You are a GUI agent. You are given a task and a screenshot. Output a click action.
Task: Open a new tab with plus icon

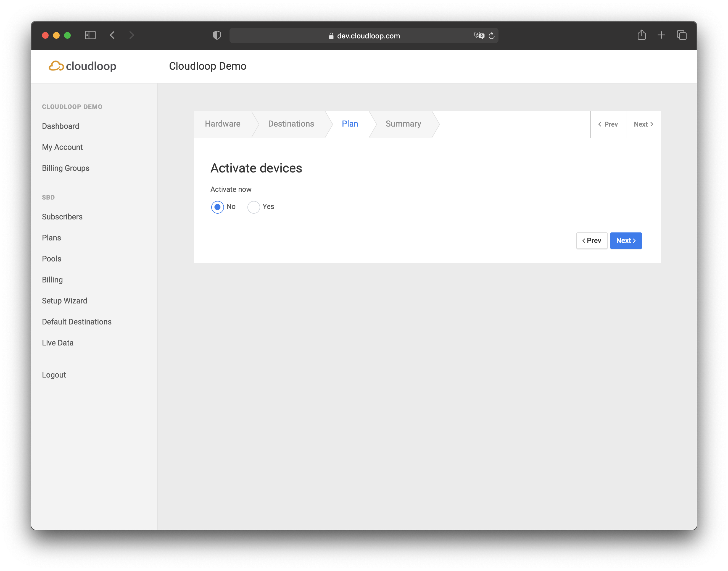click(x=661, y=35)
